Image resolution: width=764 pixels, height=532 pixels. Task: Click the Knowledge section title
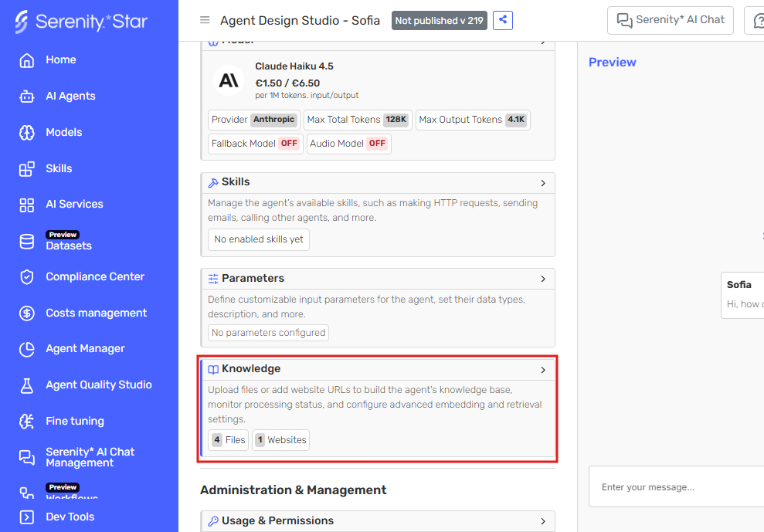pyautogui.click(x=251, y=369)
